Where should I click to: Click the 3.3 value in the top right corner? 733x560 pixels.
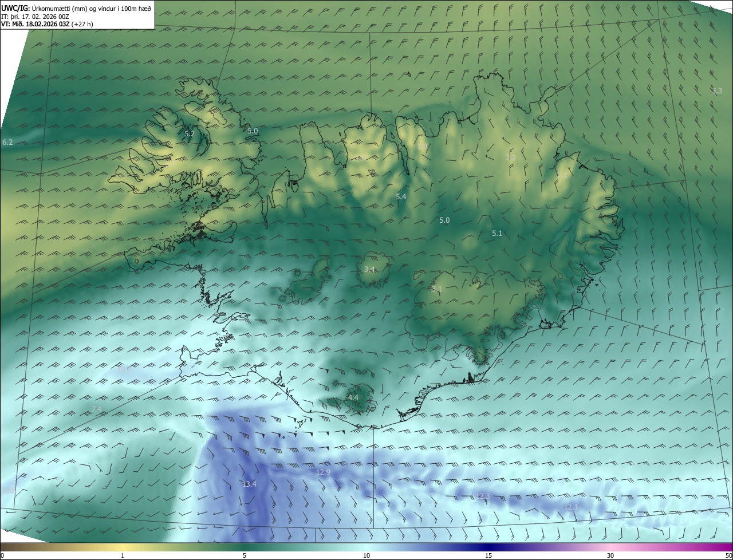[717, 91]
